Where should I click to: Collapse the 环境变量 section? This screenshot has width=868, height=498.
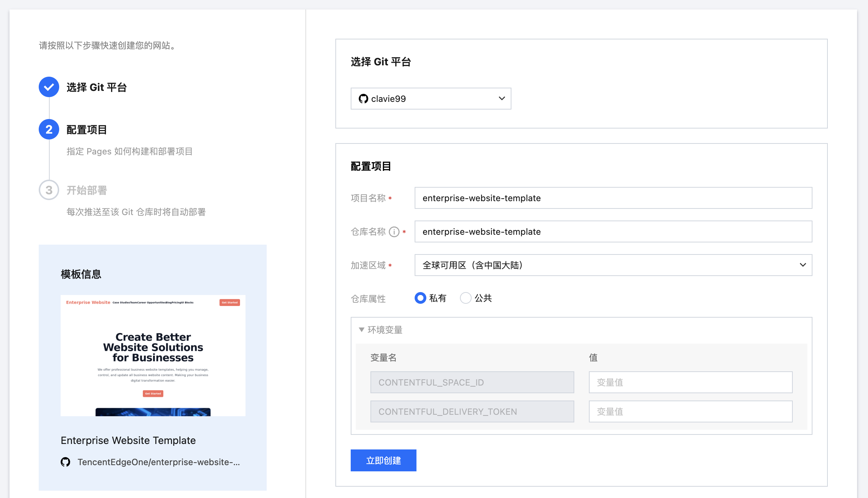tap(385, 330)
